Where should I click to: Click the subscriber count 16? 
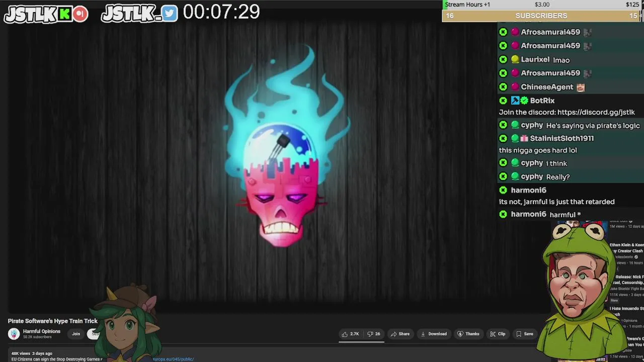pos(450,16)
